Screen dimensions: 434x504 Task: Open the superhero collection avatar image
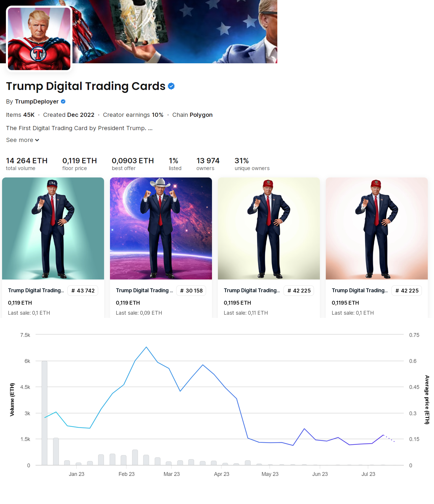pyautogui.click(x=39, y=39)
